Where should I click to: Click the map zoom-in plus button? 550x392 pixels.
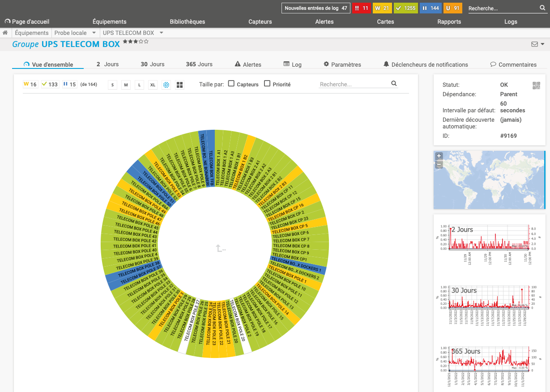point(439,156)
